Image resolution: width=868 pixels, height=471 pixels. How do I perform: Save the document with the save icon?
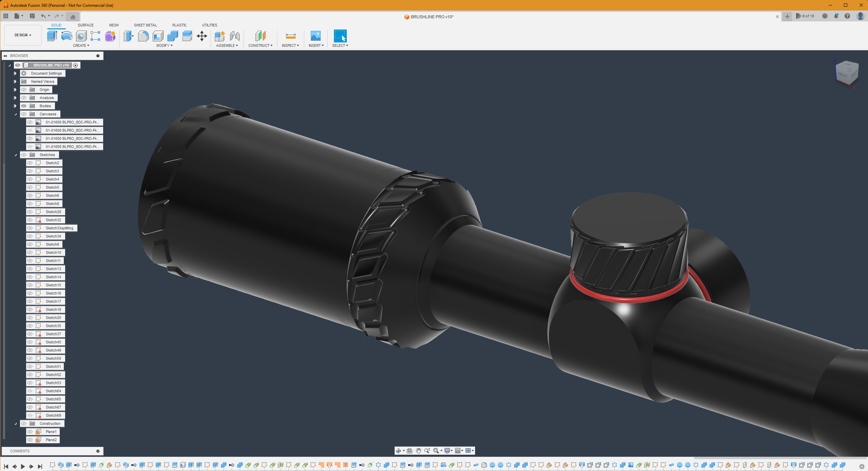click(x=32, y=16)
